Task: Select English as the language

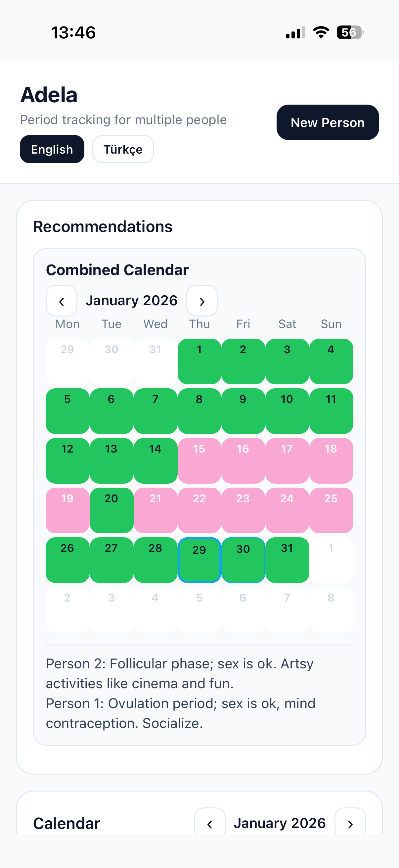Action: (52, 149)
